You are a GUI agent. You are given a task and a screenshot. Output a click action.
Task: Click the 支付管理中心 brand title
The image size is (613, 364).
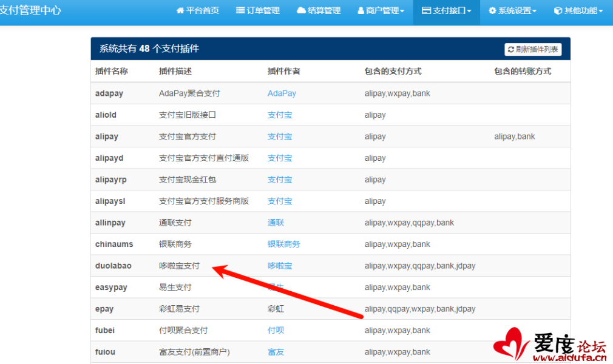coord(30,10)
